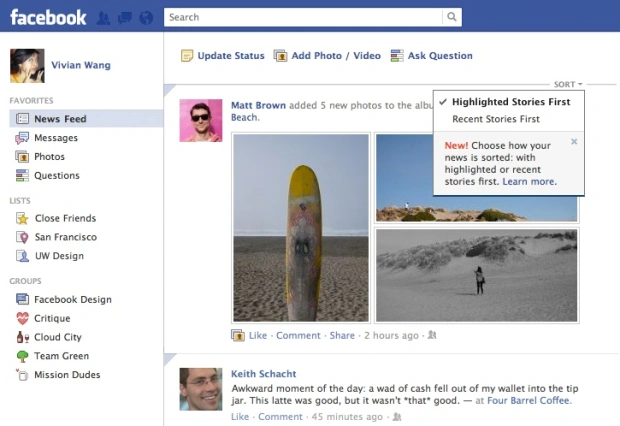This screenshot has height=426, width=620.
Task: Click the Update Status note icon
Action: point(187,56)
